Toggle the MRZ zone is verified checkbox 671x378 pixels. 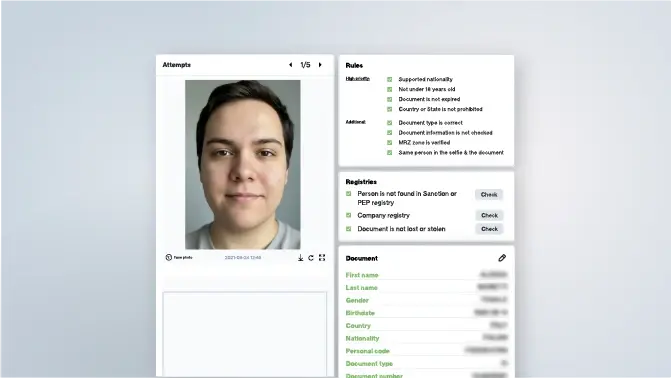(x=389, y=143)
